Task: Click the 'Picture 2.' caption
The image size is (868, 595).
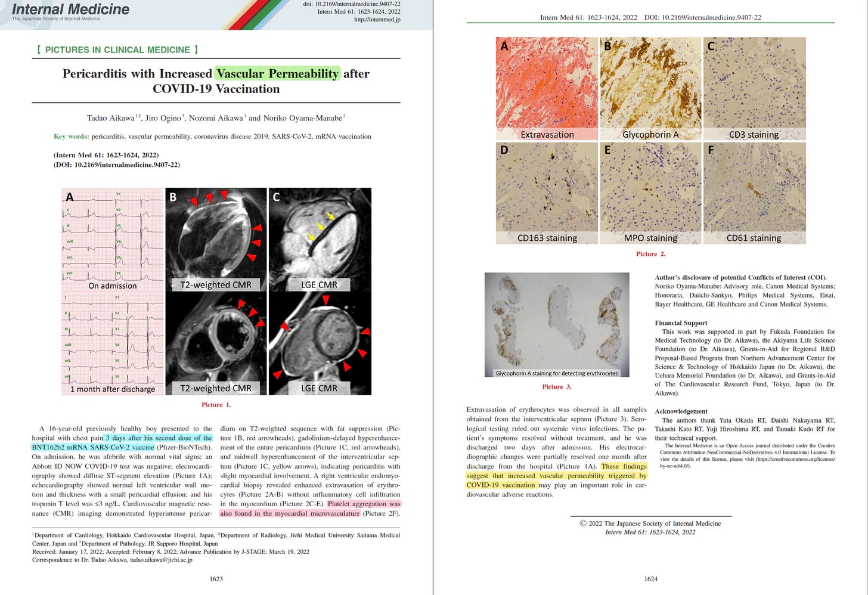Action: [x=650, y=254]
